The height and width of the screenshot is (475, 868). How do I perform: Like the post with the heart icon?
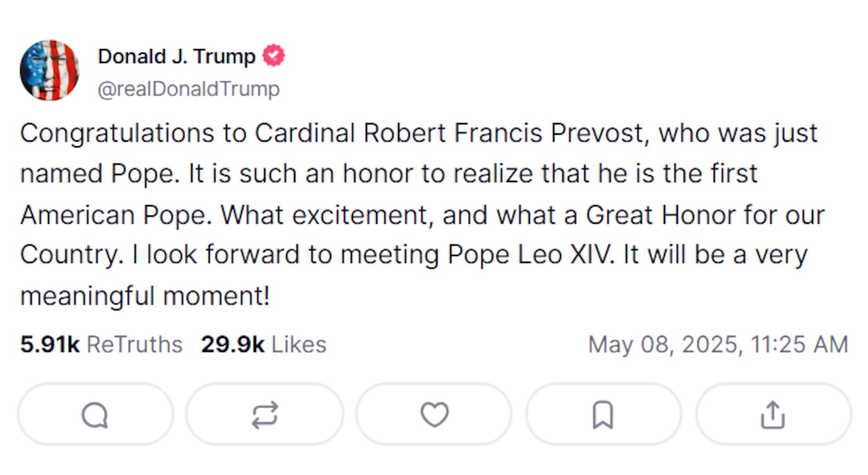click(434, 414)
